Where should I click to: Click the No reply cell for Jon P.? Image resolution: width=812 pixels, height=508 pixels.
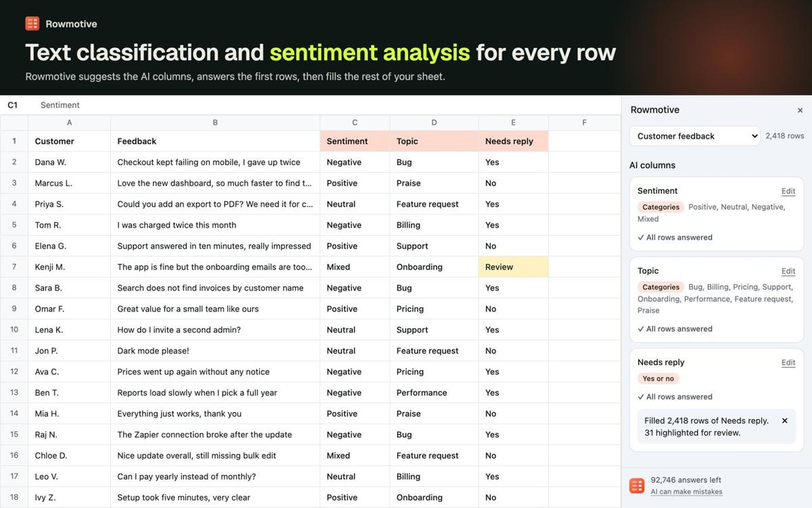[x=513, y=351]
